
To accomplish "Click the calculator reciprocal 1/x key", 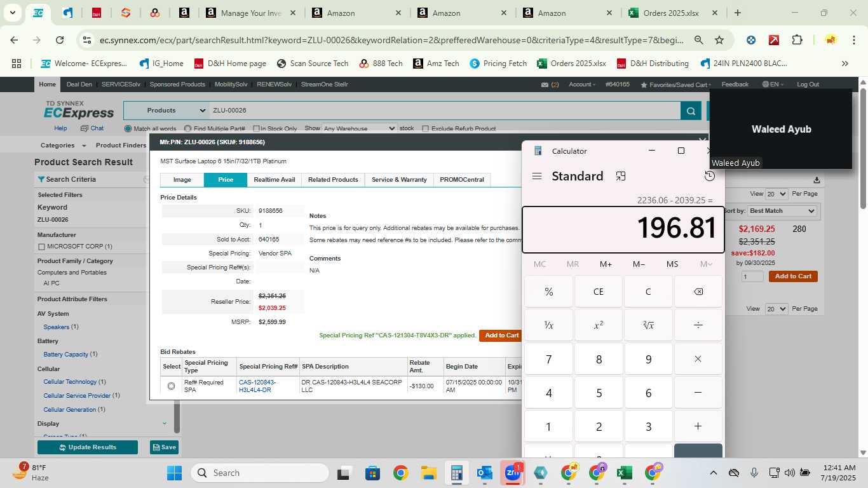I will (548, 325).
